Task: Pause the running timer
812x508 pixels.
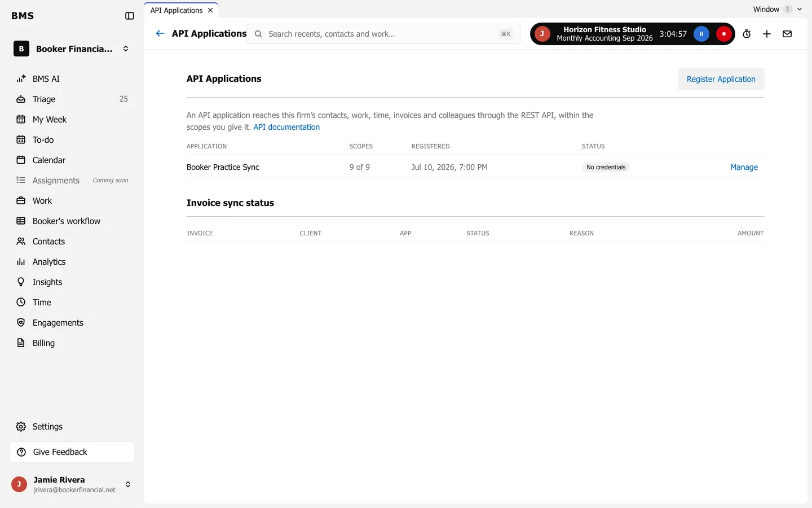Action: (701, 34)
